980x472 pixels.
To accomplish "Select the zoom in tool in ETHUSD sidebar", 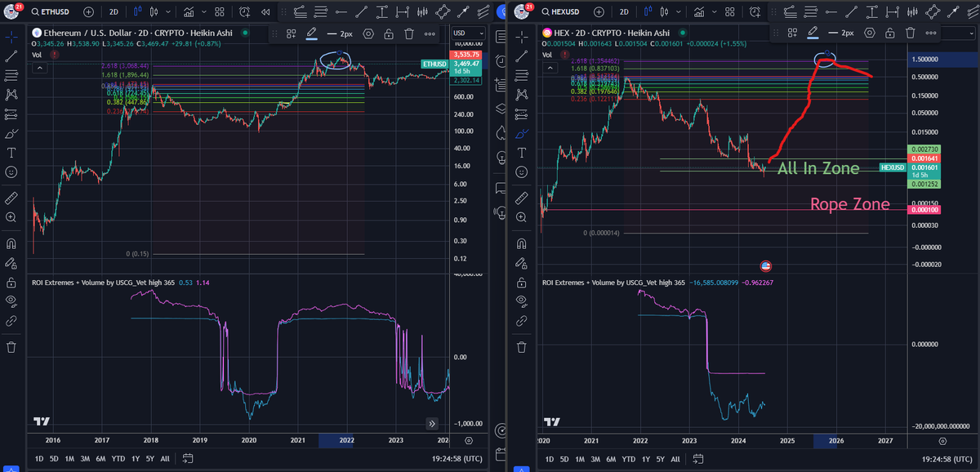I will pyautogui.click(x=11, y=218).
